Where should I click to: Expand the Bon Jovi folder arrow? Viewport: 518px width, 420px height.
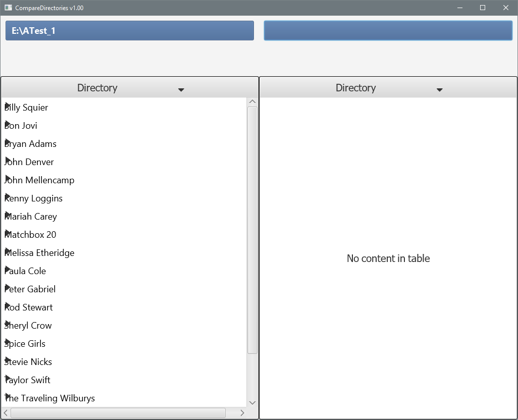click(8, 124)
